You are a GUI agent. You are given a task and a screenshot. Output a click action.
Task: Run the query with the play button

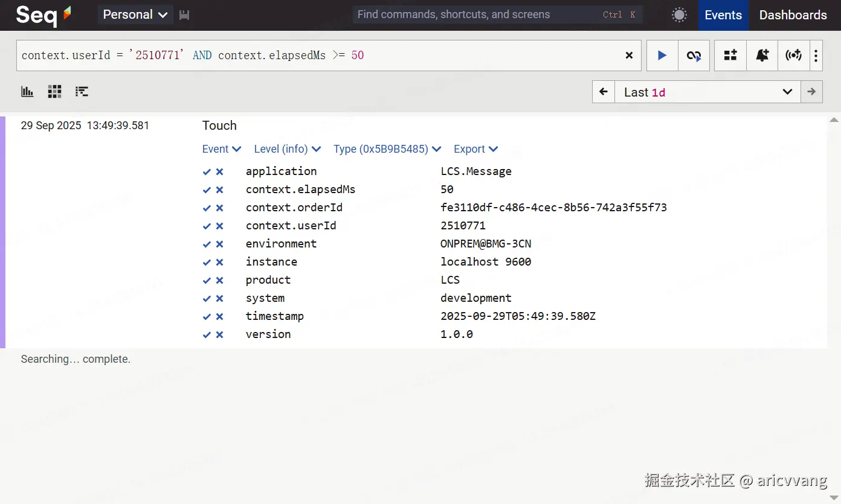point(662,56)
